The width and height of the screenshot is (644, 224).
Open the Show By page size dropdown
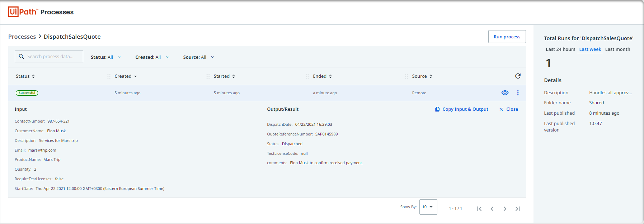tap(428, 207)
